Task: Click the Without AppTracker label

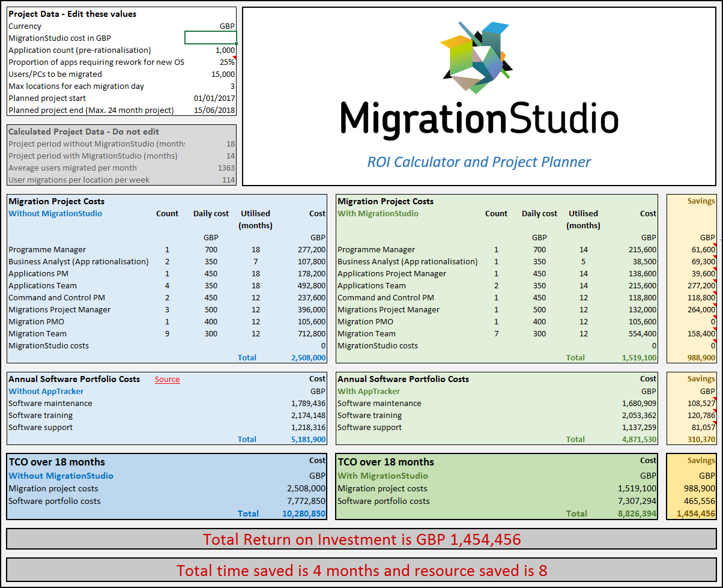Action: (46, 392)
